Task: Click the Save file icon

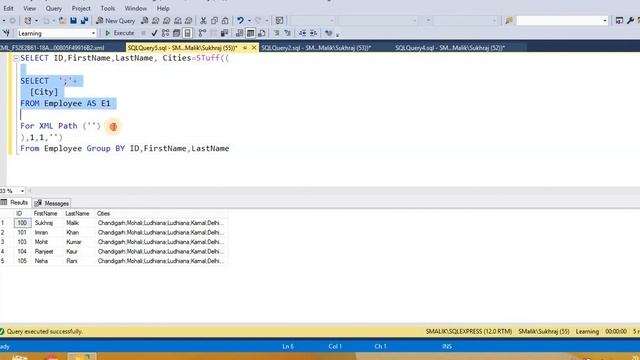Action: (73, 20)
